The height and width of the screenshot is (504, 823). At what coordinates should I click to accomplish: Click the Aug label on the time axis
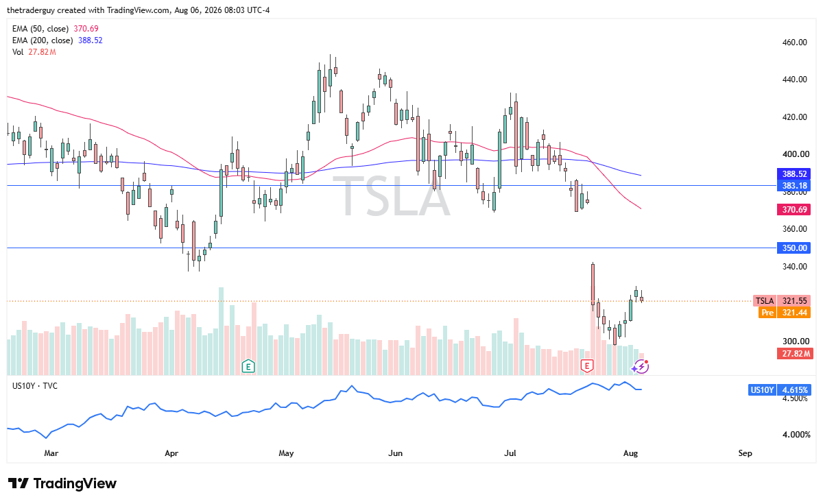630,453
